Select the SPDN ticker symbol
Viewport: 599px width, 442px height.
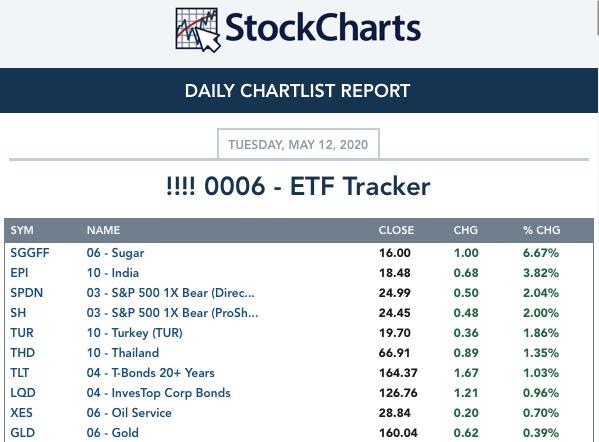coord(26,293)
